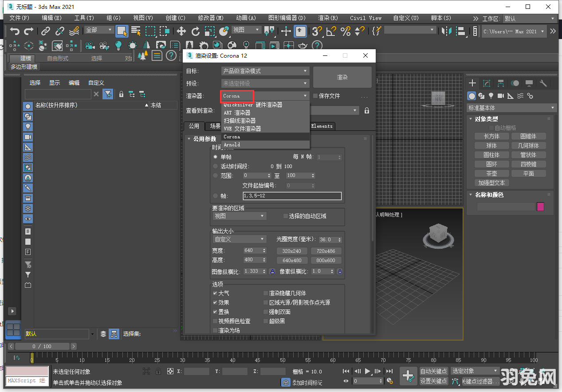Viewport: 562px width, 392px height.
Task: Click the 帧 frames input field
Action: (x=292, y=196)
